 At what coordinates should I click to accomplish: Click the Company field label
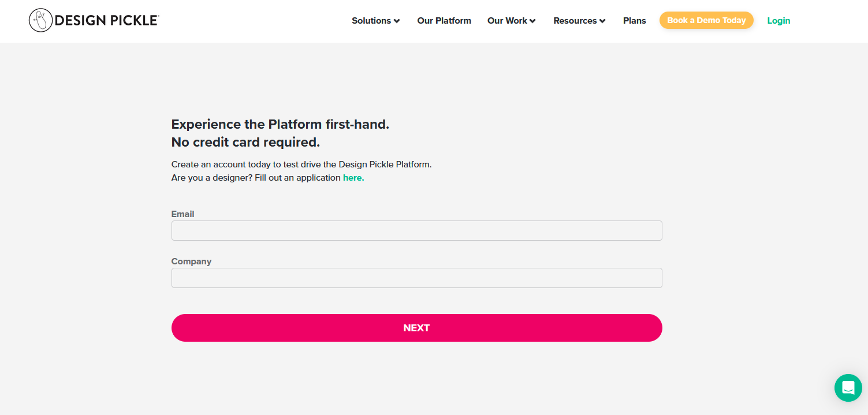click(x=191, y=261)
